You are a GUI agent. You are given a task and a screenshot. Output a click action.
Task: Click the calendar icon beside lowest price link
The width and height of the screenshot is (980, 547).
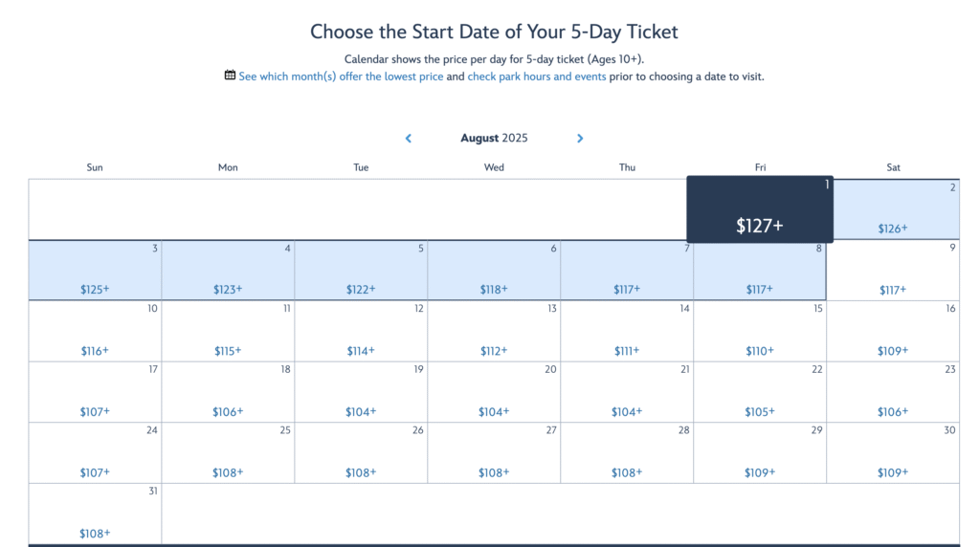(x=230, y=76)
